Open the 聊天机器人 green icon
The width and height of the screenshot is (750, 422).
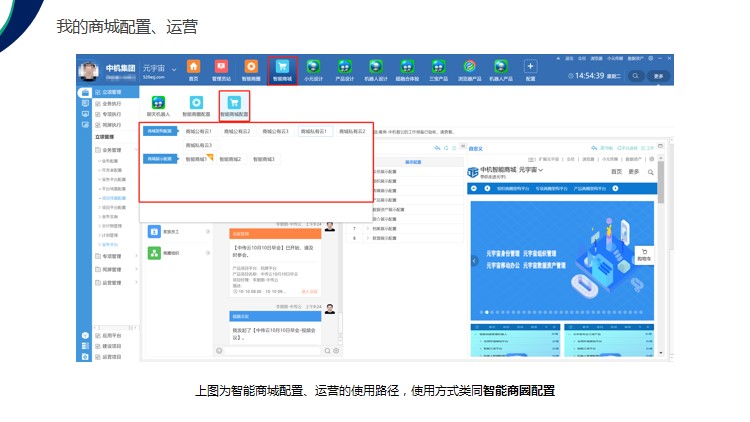point(158,102)
